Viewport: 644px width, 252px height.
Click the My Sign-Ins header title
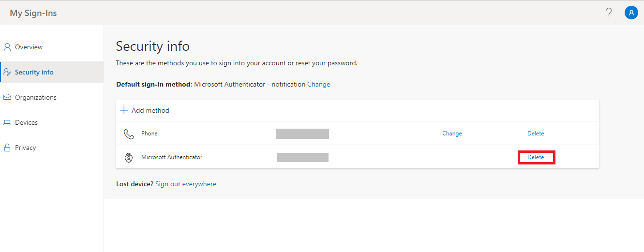click(33, 13)
